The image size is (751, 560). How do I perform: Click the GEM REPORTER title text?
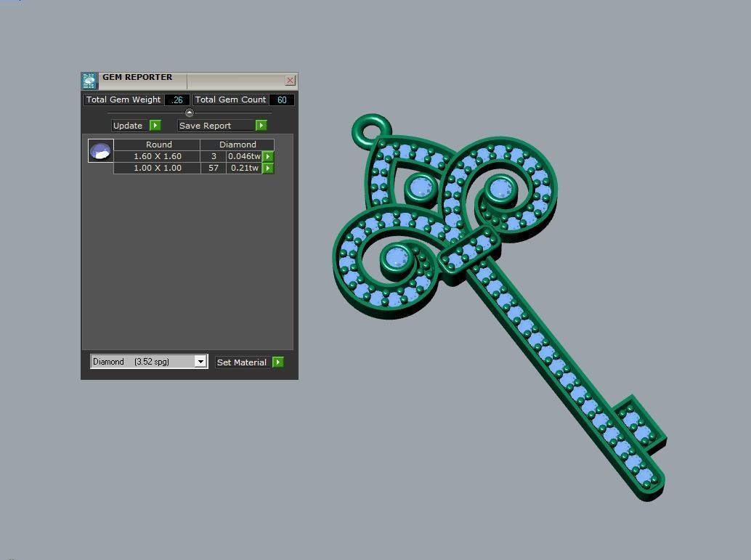click(x=137, y=77)
